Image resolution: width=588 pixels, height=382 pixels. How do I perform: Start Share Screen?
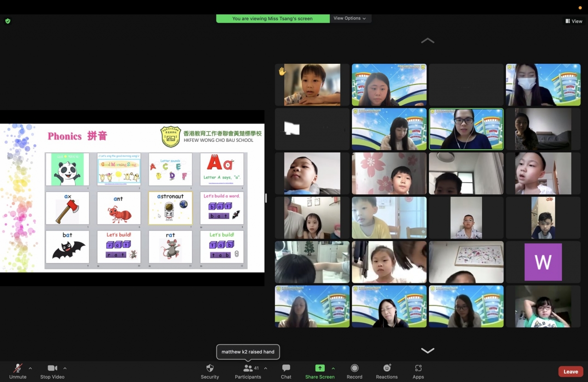[320, 371]
